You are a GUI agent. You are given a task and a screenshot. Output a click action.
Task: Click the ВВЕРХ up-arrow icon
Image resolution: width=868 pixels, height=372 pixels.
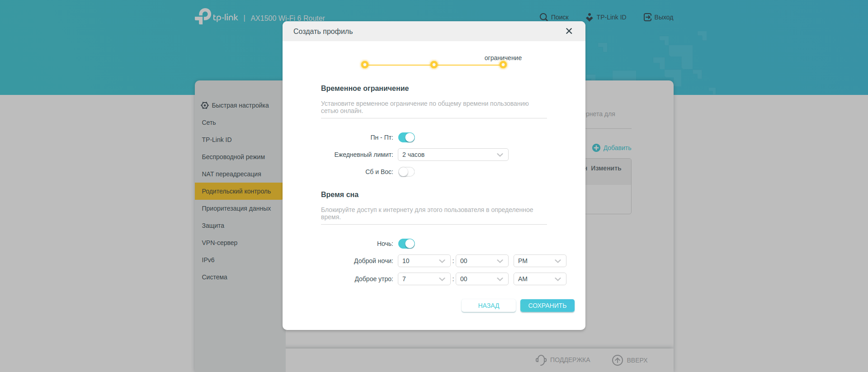coord(617,360)
